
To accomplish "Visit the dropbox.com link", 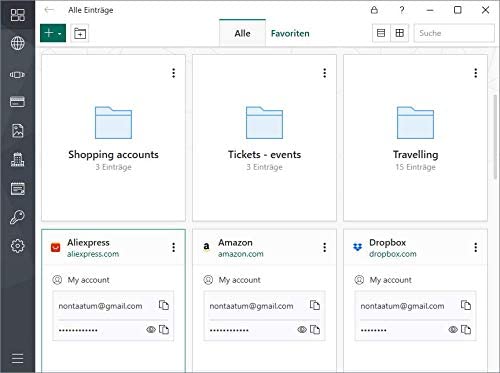I will [393, 254].
